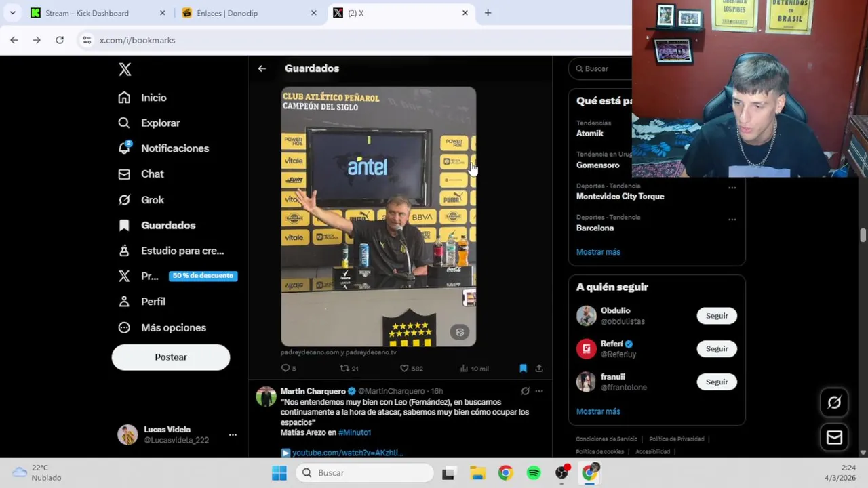Click the taskbar Buscar search box
This screenshot has height=488, width=868.
pyautogui.click(x=364, y=473)
